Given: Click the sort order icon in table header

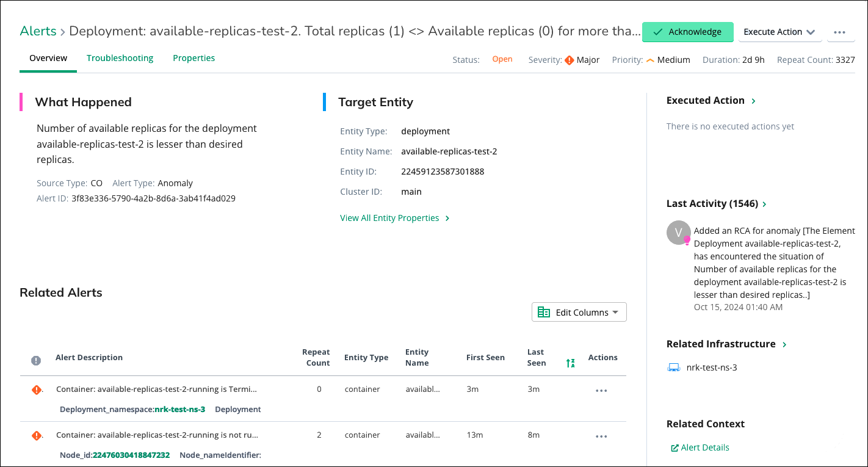Looking at the screenshot, I should pyautogui.click(x=570, y=363).
